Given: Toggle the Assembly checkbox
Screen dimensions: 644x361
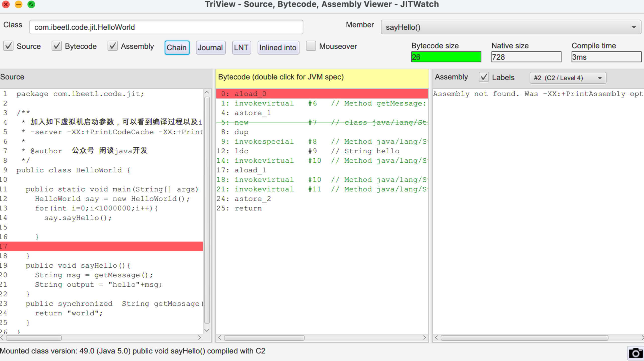Looking at the screenshot, I should [x=113, y=46].
